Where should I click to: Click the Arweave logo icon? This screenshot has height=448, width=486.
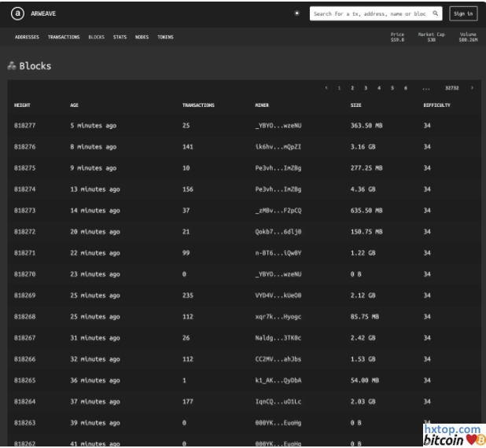point(18,13)
